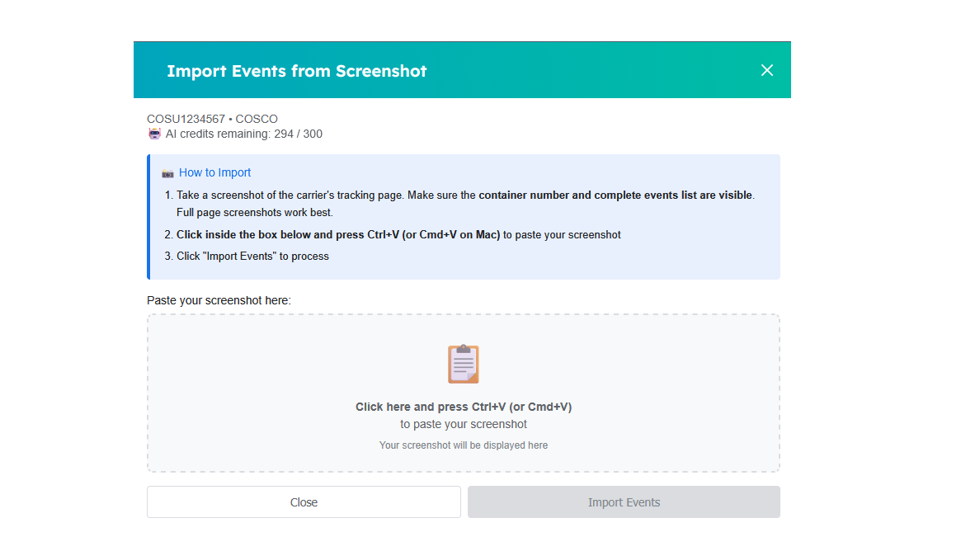Click the bold "container number and complete events list" text
980x551 pixels.
(615, 195)
